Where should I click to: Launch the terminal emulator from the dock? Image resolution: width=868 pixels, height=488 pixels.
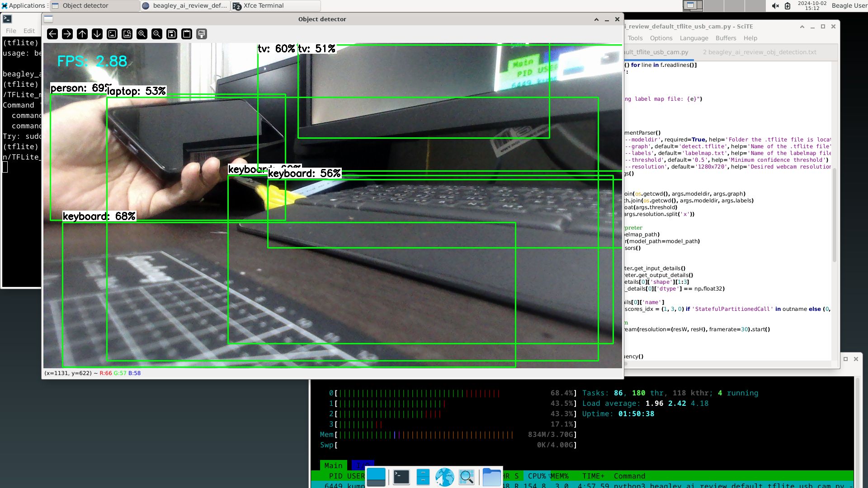pos(401,477)
